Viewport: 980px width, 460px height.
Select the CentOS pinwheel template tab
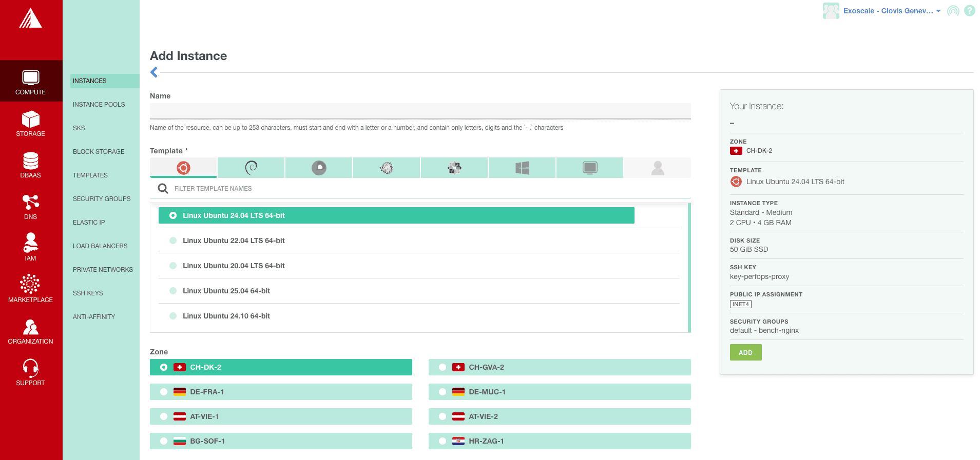click(454, 168)
